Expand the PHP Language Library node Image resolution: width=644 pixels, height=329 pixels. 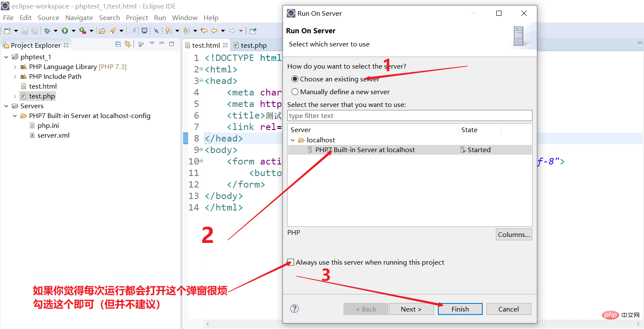point(15,67)
